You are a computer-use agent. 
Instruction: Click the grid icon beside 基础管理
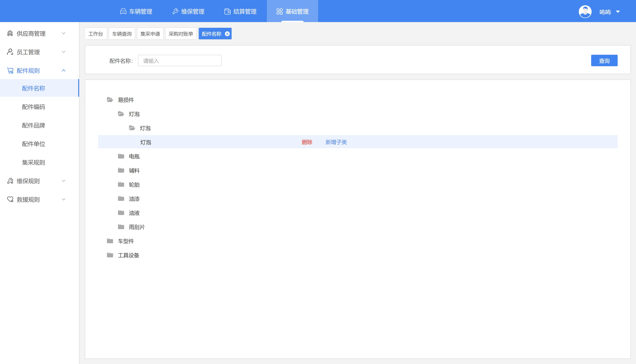(x=279, y=11)
